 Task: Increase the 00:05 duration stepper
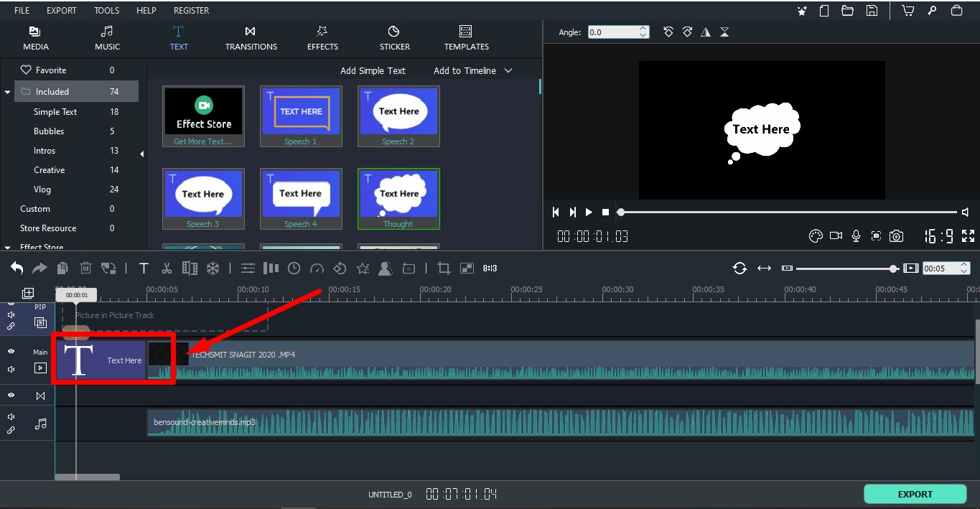tap(964, 264)
